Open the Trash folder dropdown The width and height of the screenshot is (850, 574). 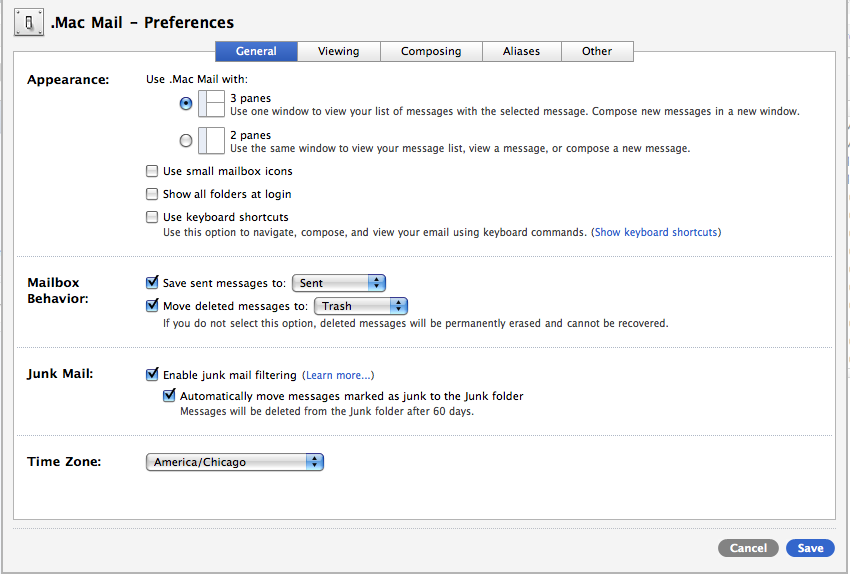361,306
